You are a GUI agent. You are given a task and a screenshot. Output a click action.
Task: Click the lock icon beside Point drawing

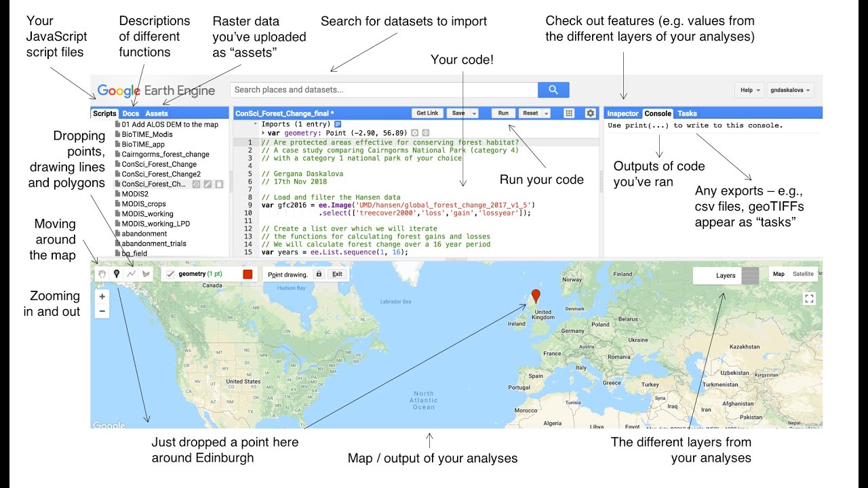(319, 274)
